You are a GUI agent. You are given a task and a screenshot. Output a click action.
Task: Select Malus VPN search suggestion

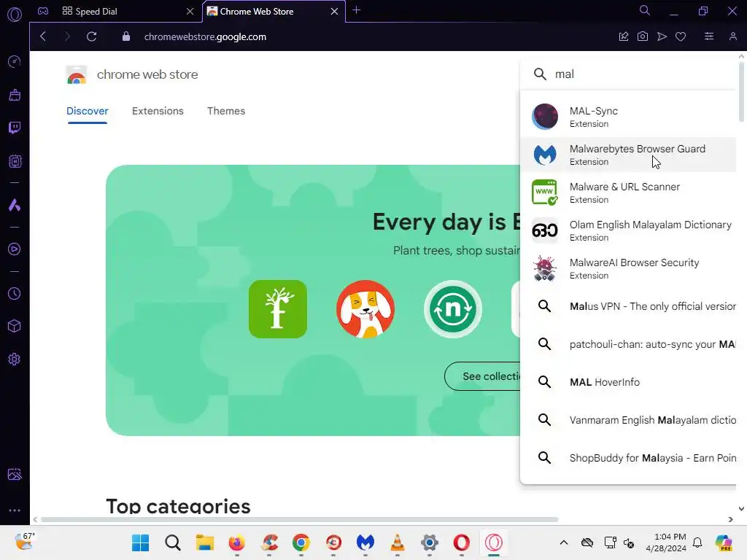point(628,306)
